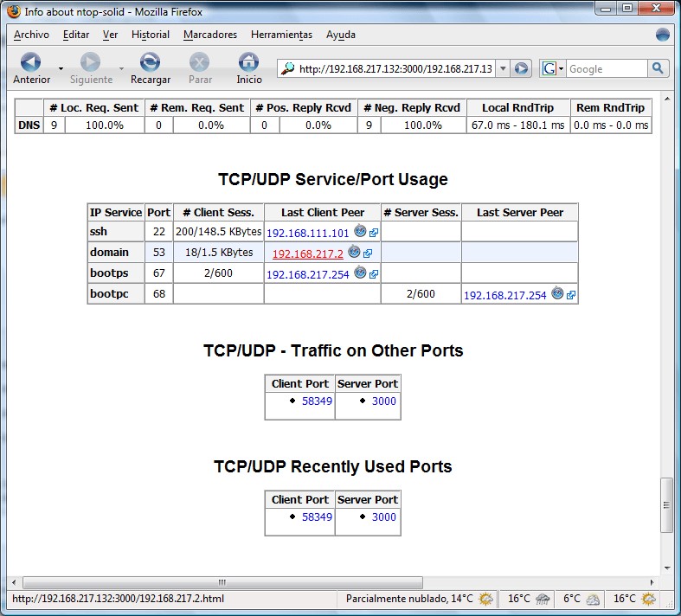Click the Go arrow beside address bar
The image size is (681, 616).
coord(521,69)
